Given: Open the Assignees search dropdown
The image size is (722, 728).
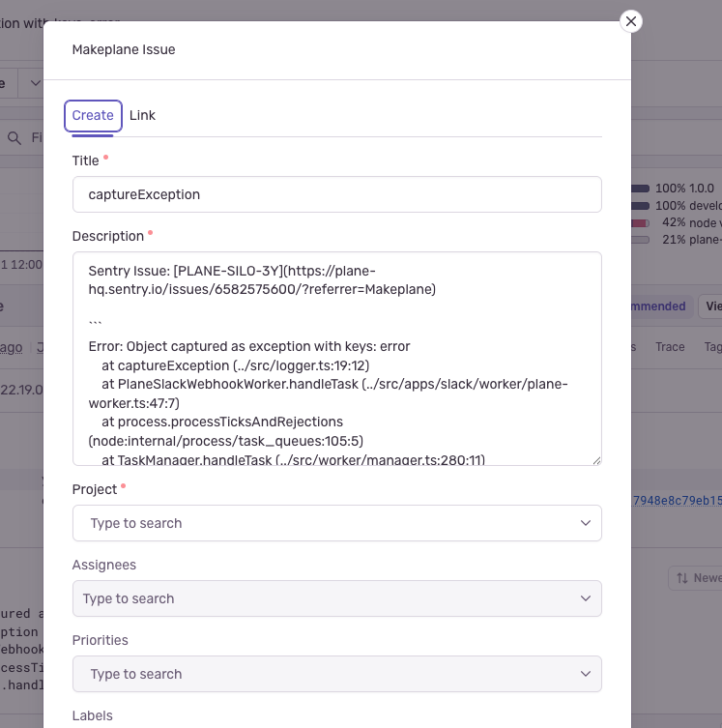Looking at the screenshot, I should (337, 598).
